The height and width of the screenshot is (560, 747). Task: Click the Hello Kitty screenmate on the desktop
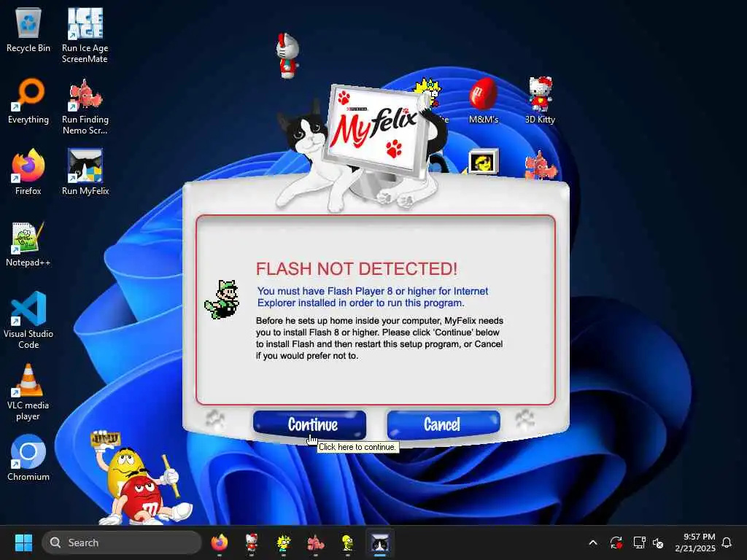pos(287,55)
